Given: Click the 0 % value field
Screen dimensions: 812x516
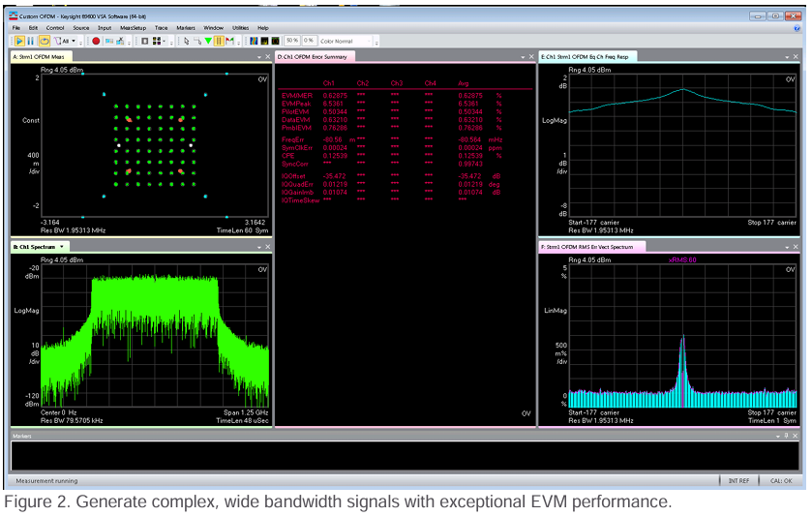Looking at the screenshot, I should (x=309, y=41).
